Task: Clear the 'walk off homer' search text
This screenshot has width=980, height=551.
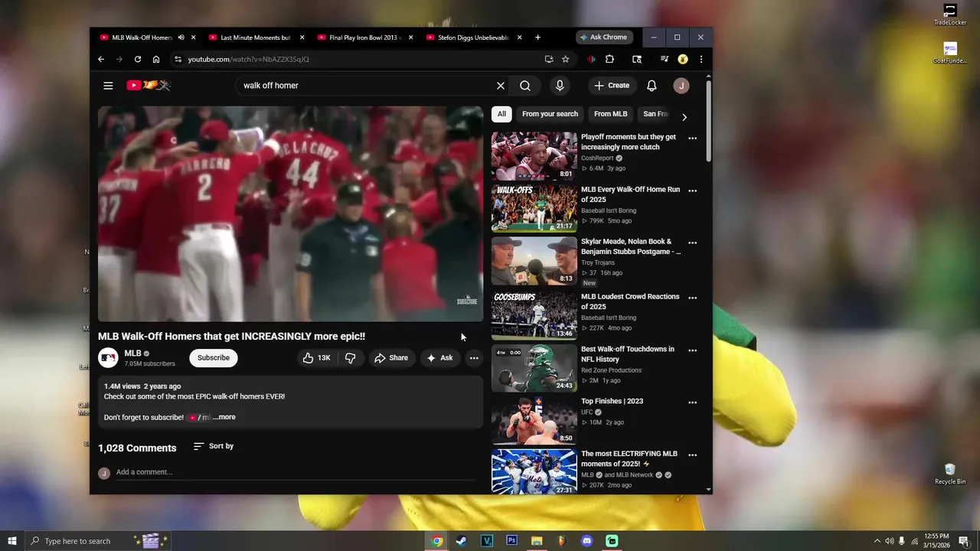Action: point(501,86)
